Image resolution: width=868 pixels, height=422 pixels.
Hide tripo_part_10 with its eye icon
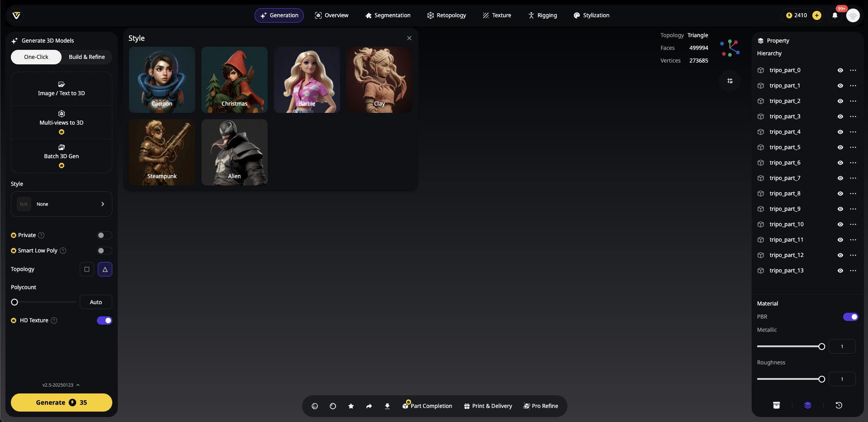coord(840,224)
